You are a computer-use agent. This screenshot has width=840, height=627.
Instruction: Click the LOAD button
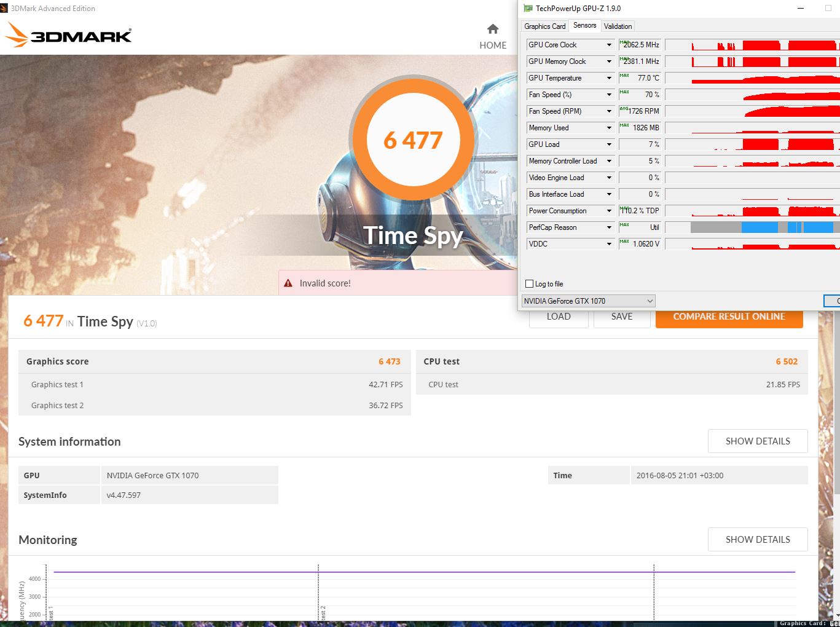(x=559, y=318)
